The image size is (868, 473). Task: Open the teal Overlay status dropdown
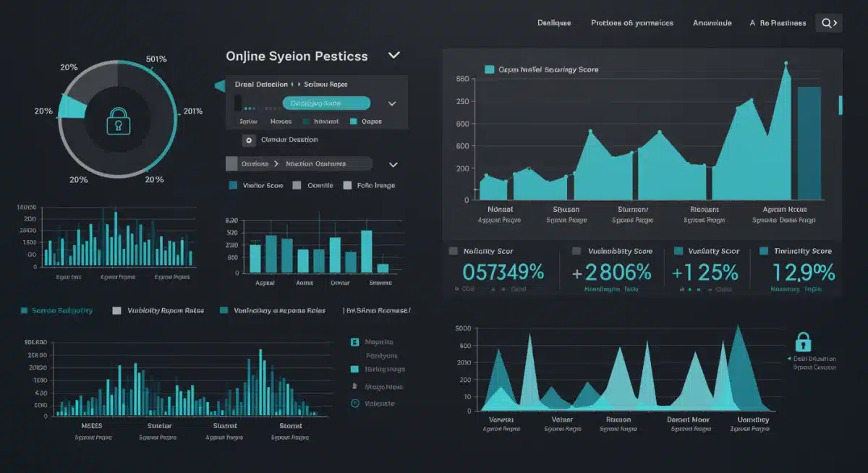tap(393, 103)
